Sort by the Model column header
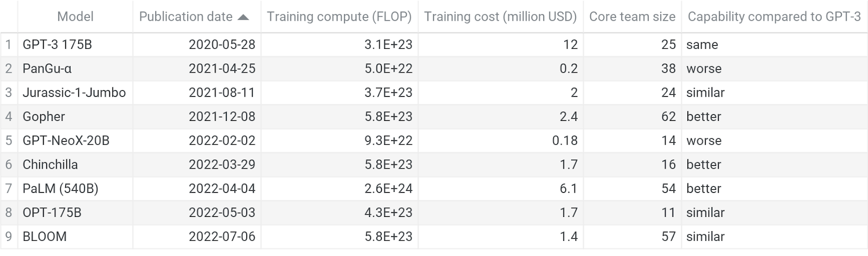 tap(75, 17)
